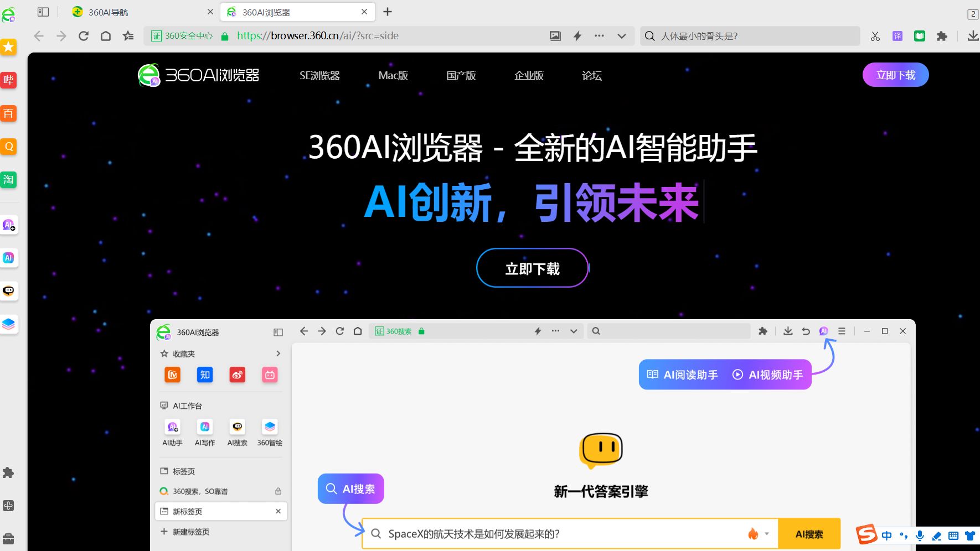Switch to the 360AI导航 tab
Viewport: 980px width, 551px height.
tap(108, 12)
